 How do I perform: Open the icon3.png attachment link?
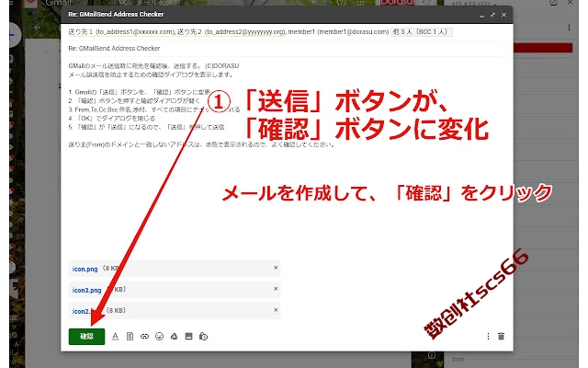click(86, 290)
